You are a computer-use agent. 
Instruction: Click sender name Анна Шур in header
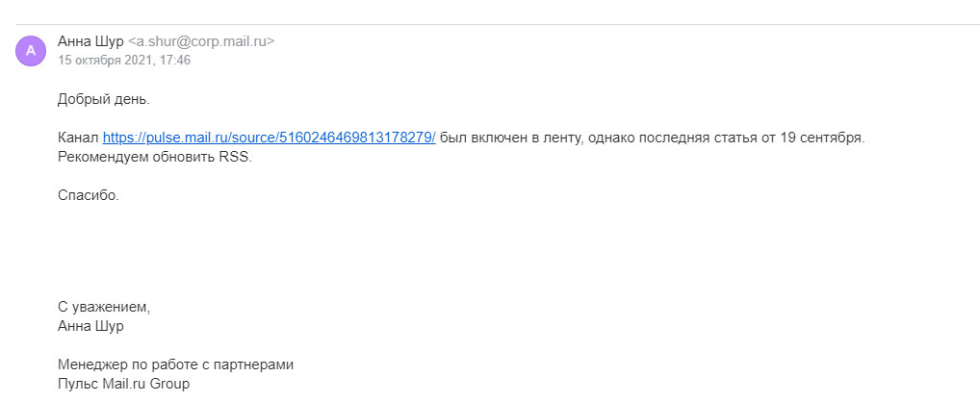click(x=90, y=41)
